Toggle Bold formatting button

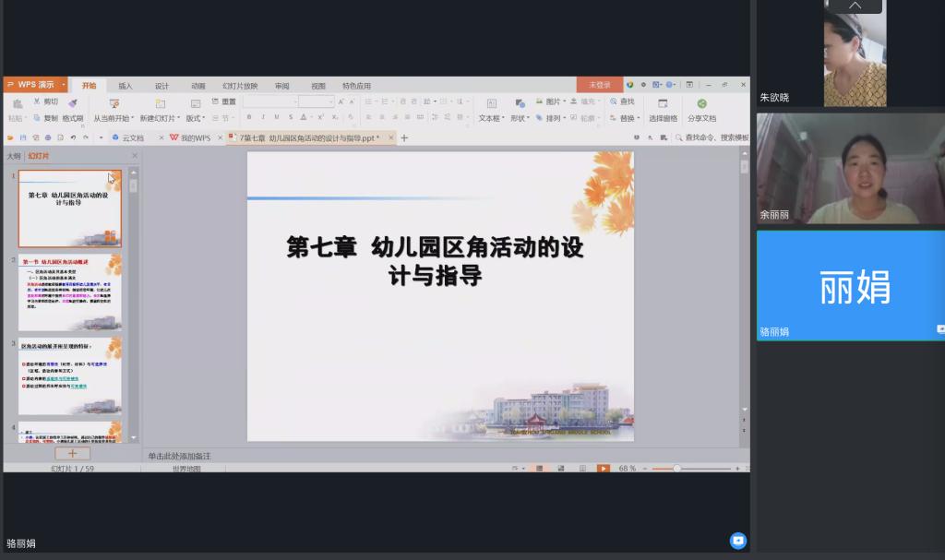[249, 117]
